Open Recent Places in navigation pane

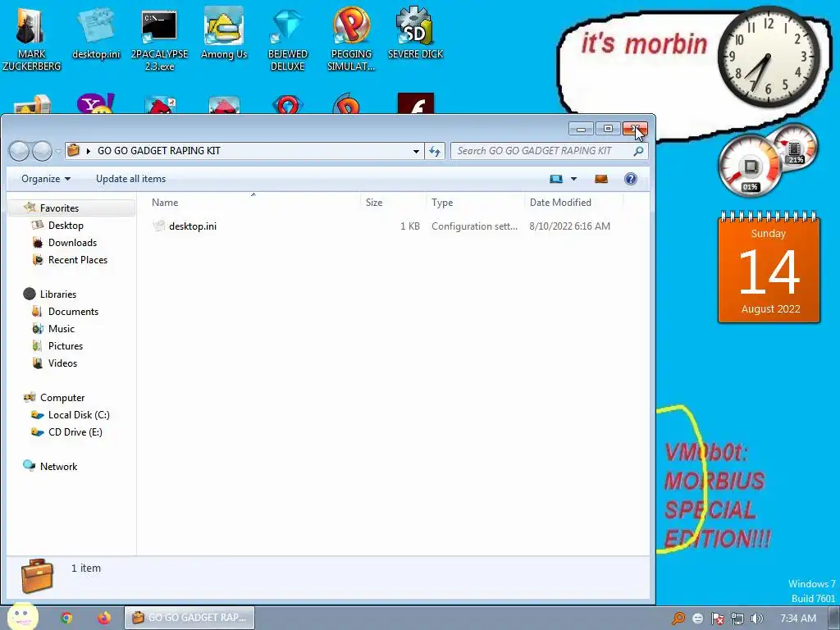(78, 260)
